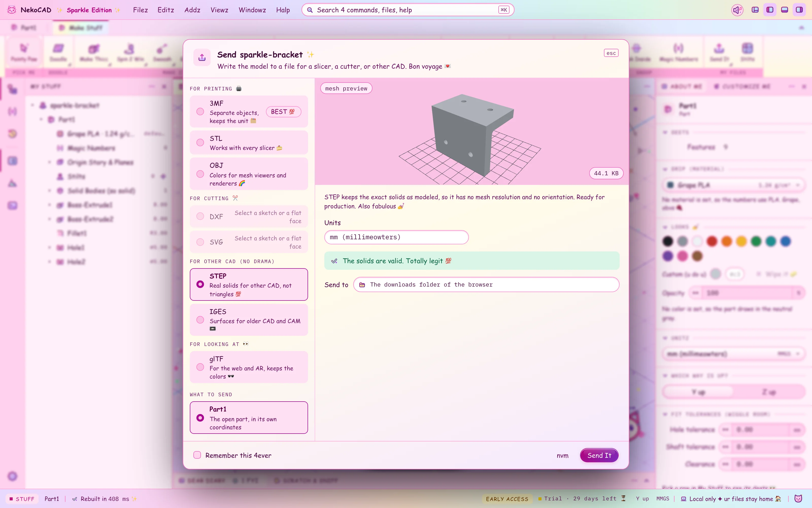812x508 pixels.
Task: Pick the green color swatch in the right panel
Action: click(x=756, y=241)
